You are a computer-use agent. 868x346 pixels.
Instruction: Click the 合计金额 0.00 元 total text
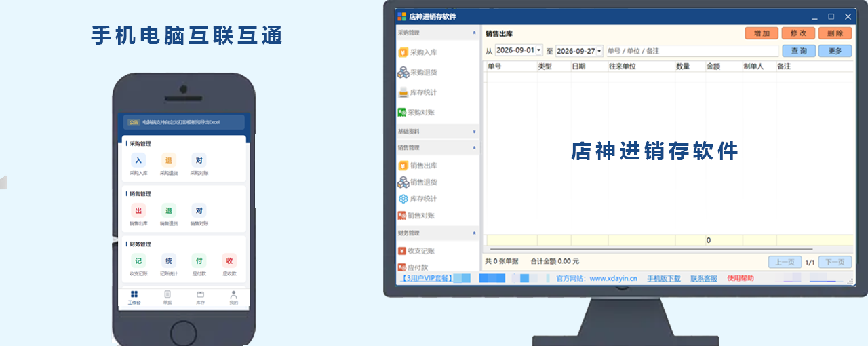coord(555,261)
